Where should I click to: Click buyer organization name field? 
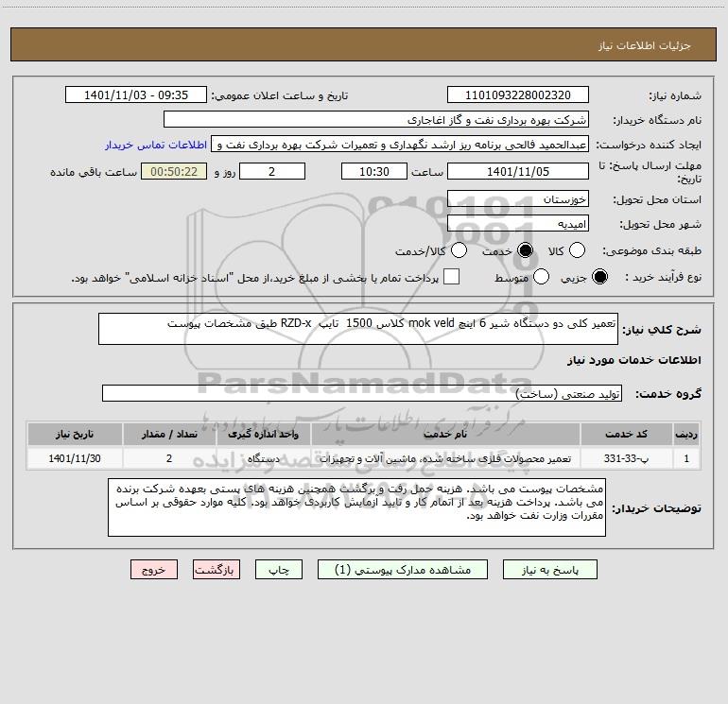tap(376, 120)
